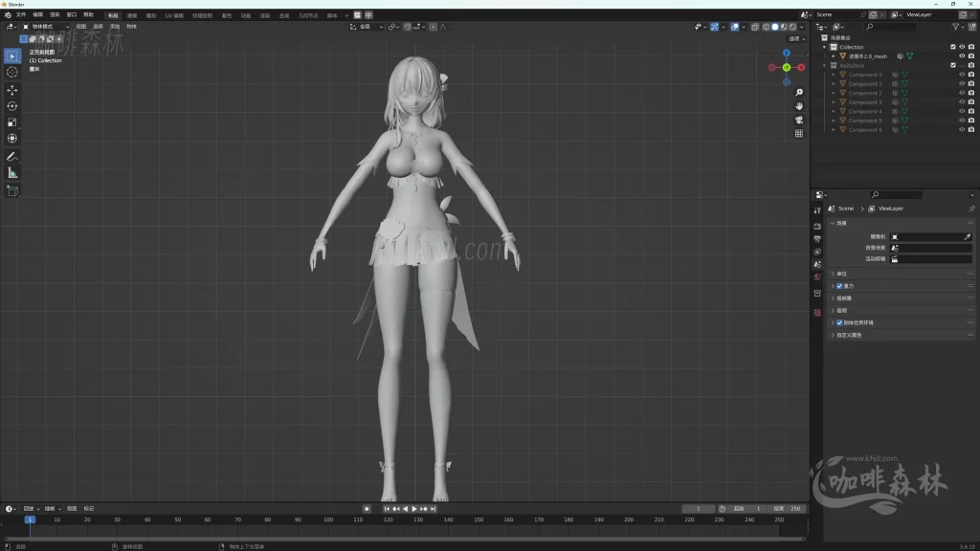The width and height of the screenshot is (980, 551).
Task: Hide Collection with its eye icon
Action: [x=962, y=47]
